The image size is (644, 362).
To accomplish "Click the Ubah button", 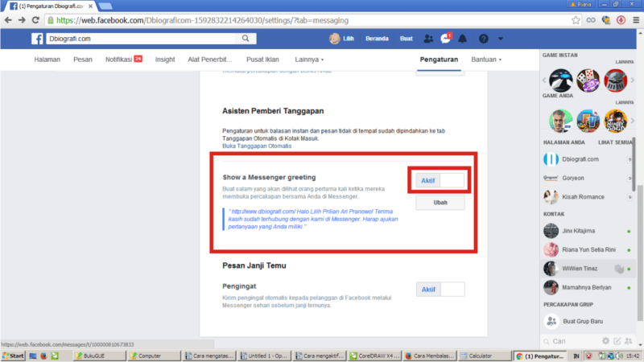I will 440,203.
